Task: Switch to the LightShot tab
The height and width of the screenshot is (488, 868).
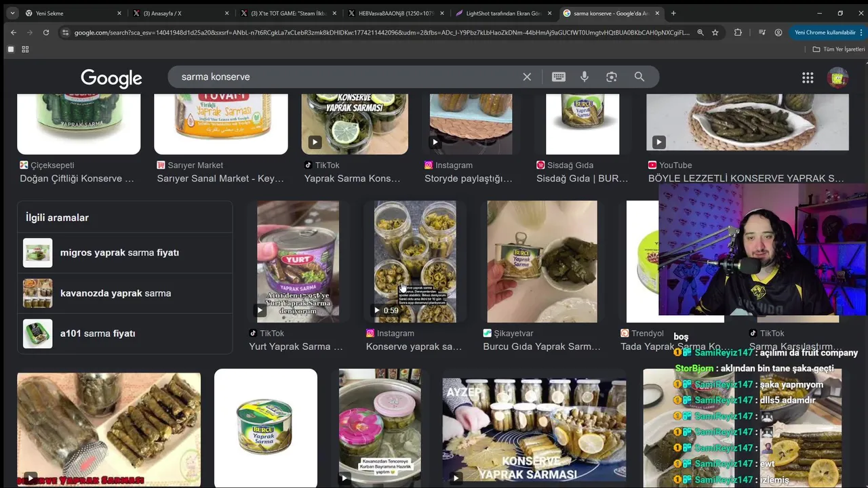Action: (x=504, y=13)
